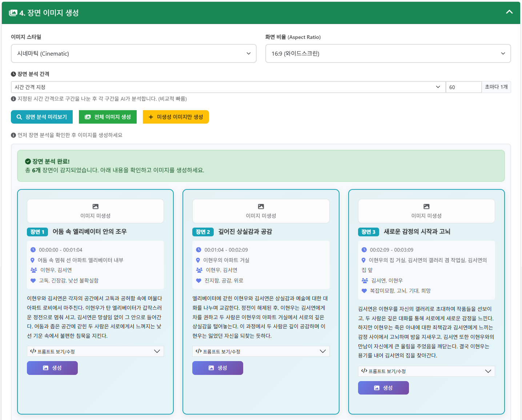
Task: Click location pin icon by 어둠 속 멈춰 선 아파트
Action: click(32, 260)
